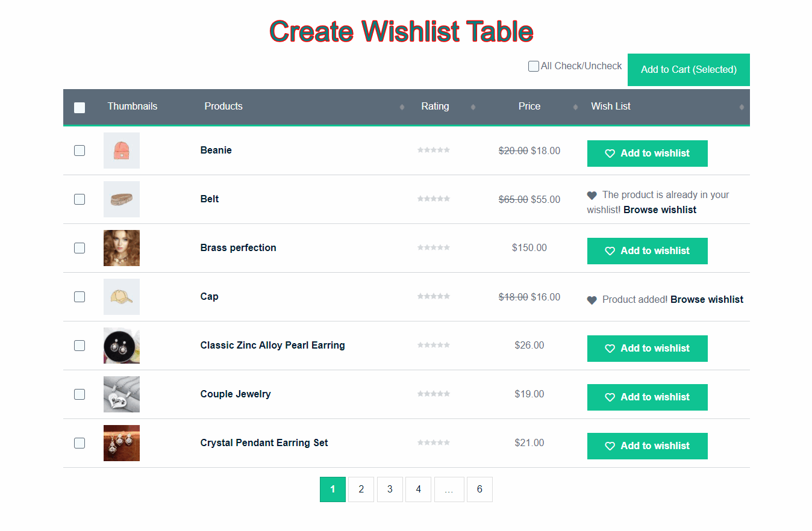Select the Brass perfection row checkbox

[x=80, y=248]
